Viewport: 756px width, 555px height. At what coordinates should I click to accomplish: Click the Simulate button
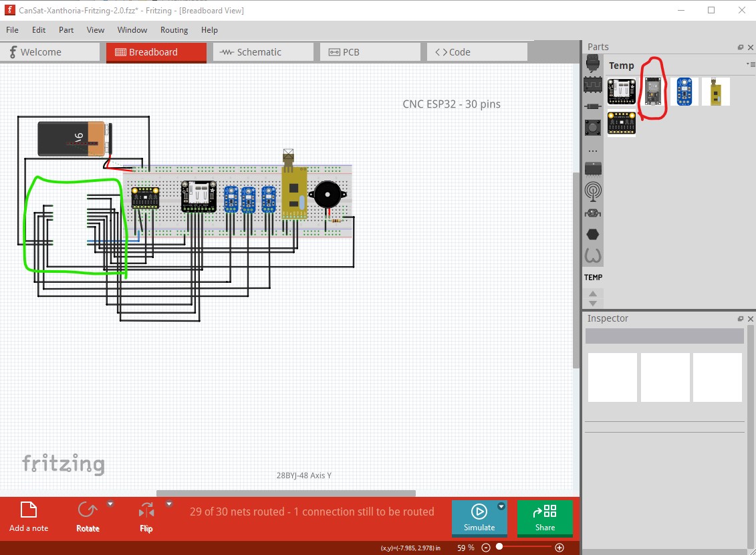[x=479, y=518]
